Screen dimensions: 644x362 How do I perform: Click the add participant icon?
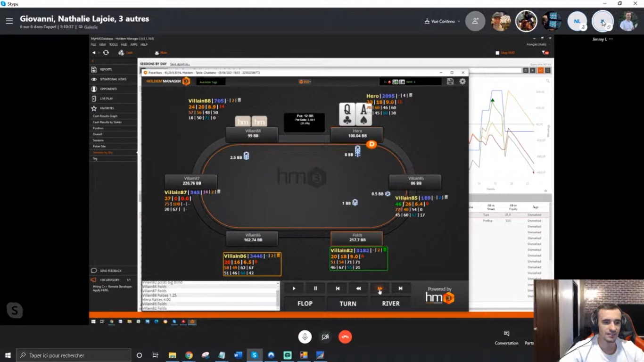coord(475,21)
